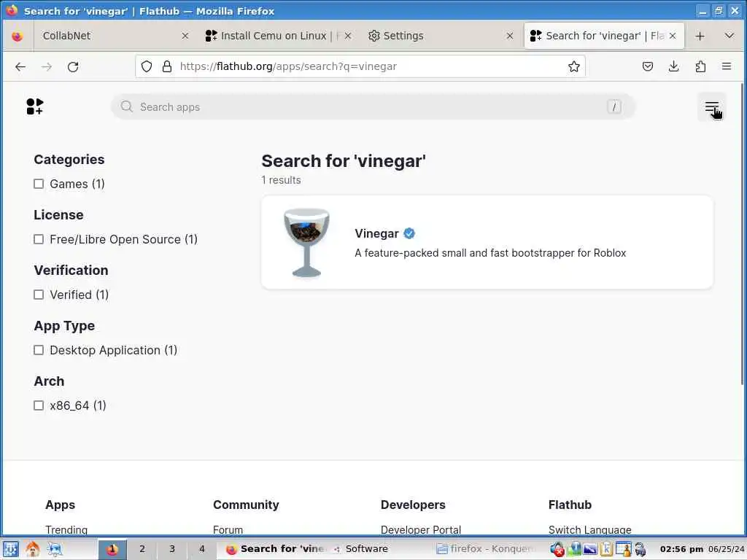The image size is (747, 560).
Task: Select virtual desktop 1
Action: pyautogui.click(x=112, y=549)
